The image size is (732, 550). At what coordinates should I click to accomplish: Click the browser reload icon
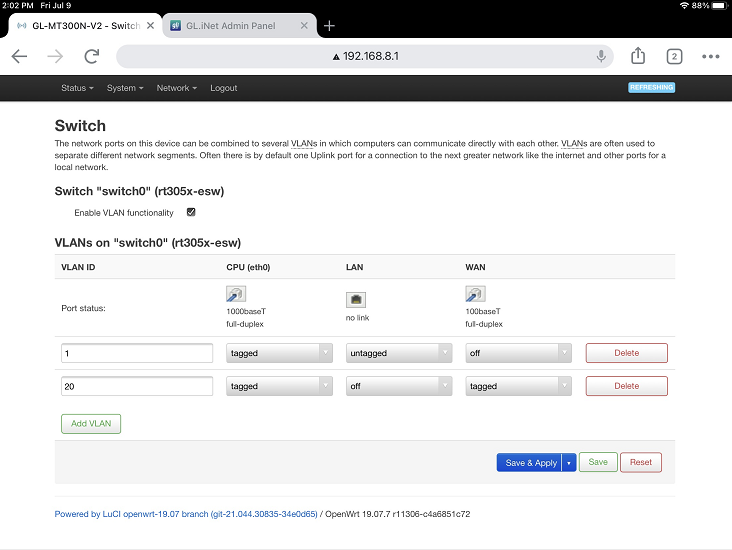[x=91, y=57]
